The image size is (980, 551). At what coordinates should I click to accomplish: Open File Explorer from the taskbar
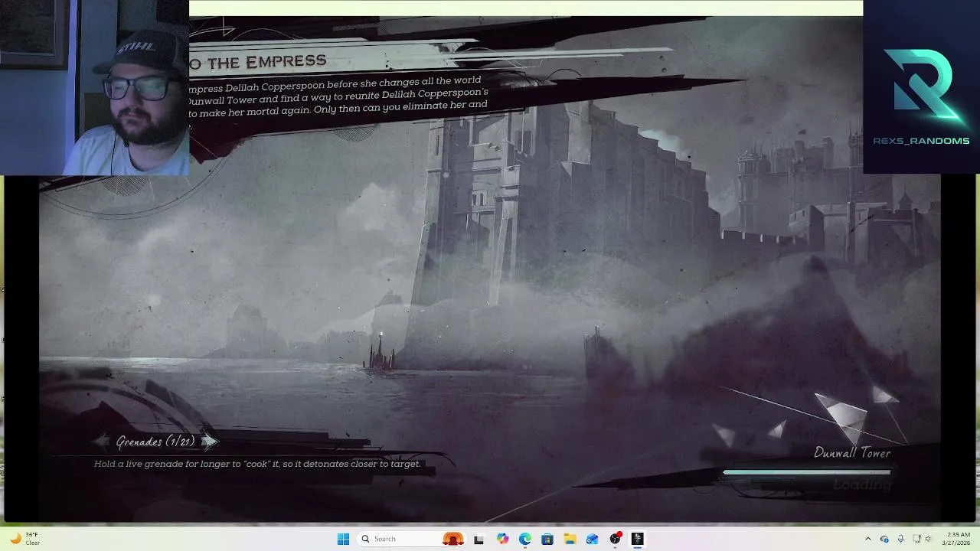pyautogui.click(x=570, y=539)
